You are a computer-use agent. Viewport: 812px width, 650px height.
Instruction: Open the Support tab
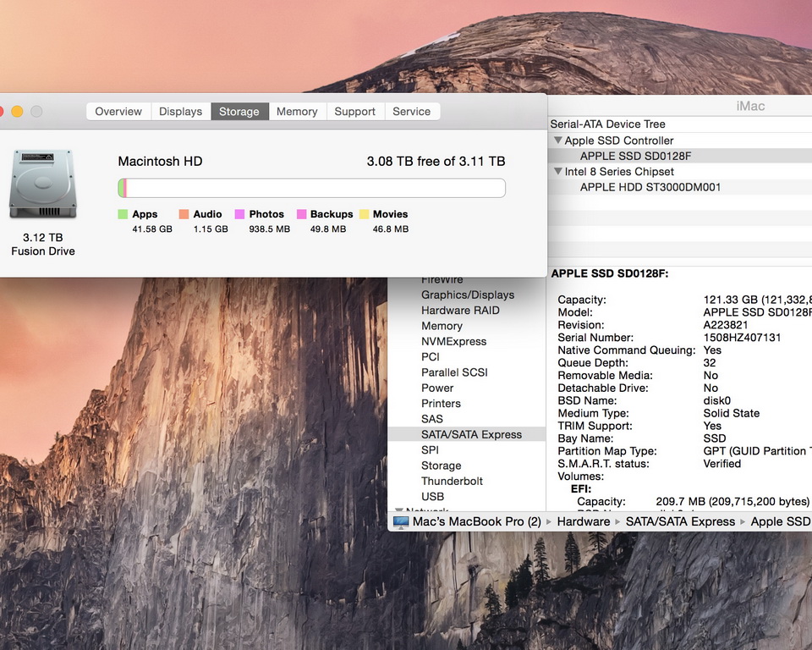(355, 112)
